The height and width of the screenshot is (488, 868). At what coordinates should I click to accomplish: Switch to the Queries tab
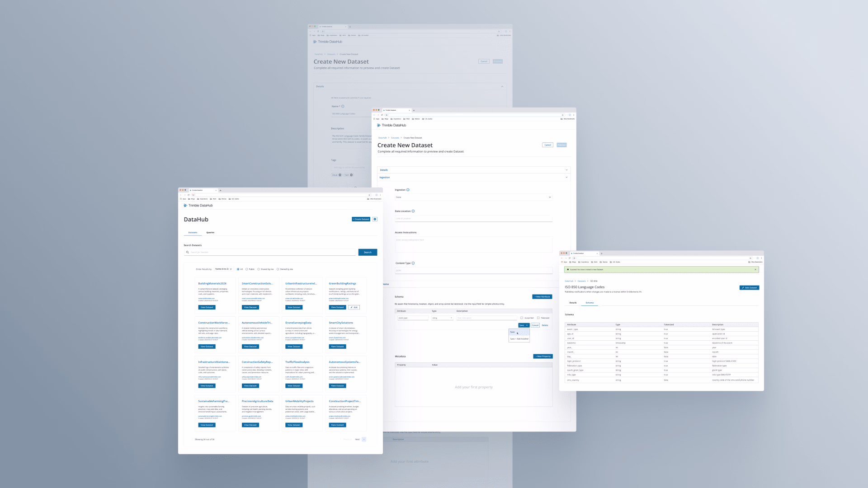(x=210, y=233)
